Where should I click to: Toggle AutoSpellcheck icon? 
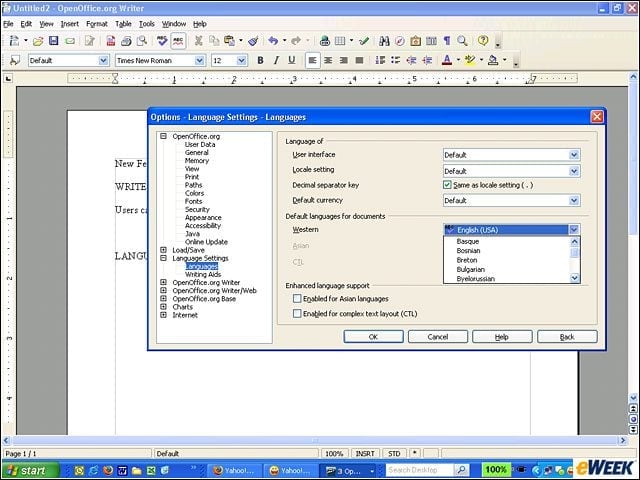pos(178,40)
